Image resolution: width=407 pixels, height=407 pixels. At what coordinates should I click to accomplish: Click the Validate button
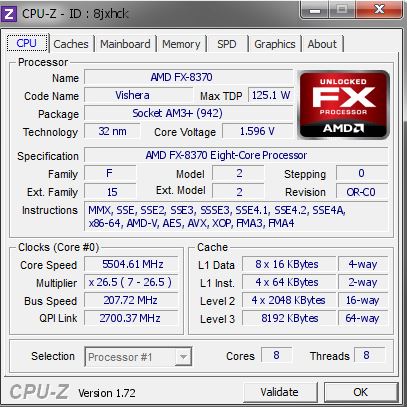click(279, 392)
